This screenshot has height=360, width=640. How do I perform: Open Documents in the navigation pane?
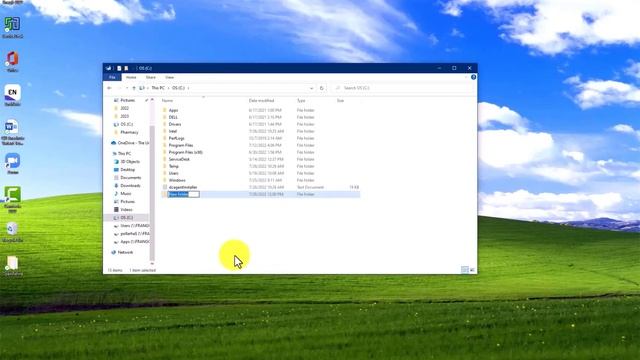pos(131,178)
